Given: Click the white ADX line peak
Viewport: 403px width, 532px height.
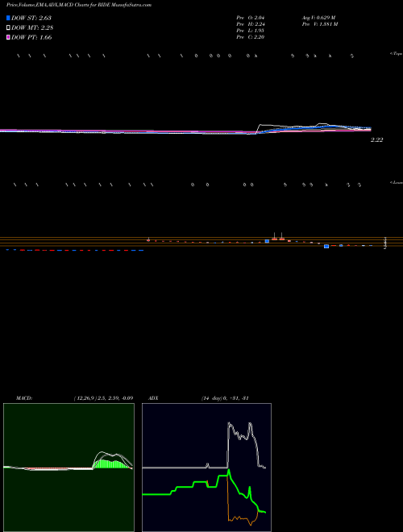Looking at the screenshot, I should tap(230, 424).
